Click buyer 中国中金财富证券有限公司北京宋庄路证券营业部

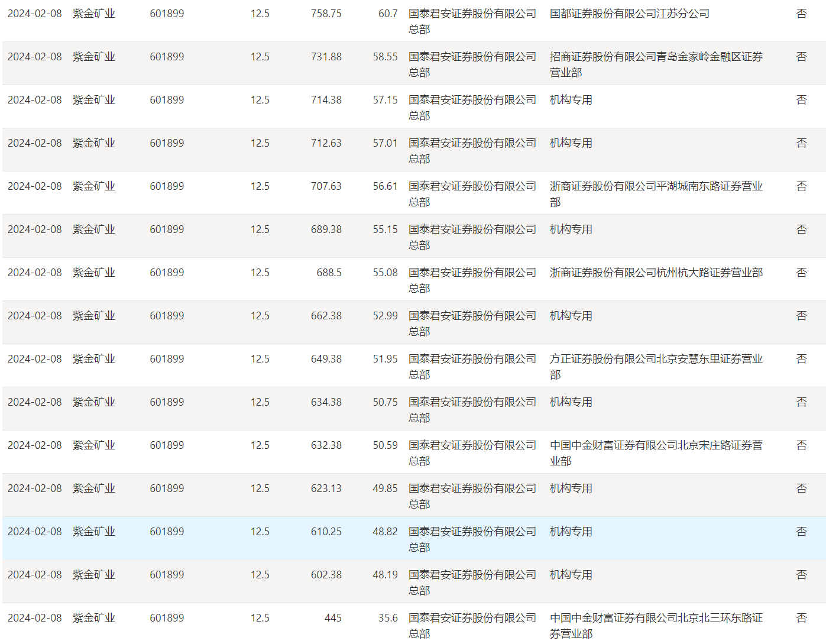(x=656, y=453)
